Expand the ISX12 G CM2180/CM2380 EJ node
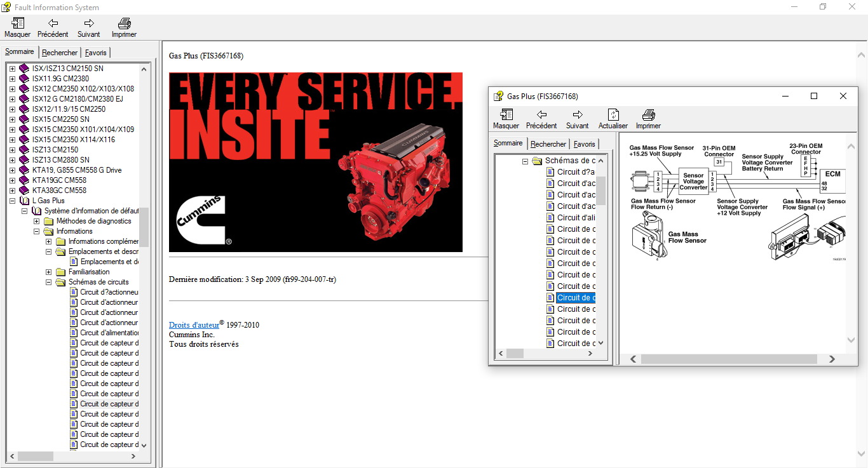 click(x=12, y=99)
